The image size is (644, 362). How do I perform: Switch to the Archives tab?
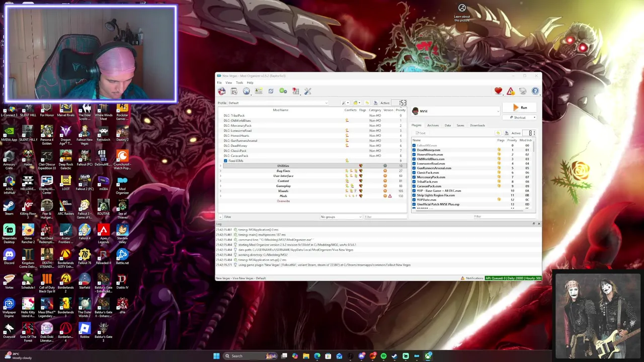coord(433,125)
